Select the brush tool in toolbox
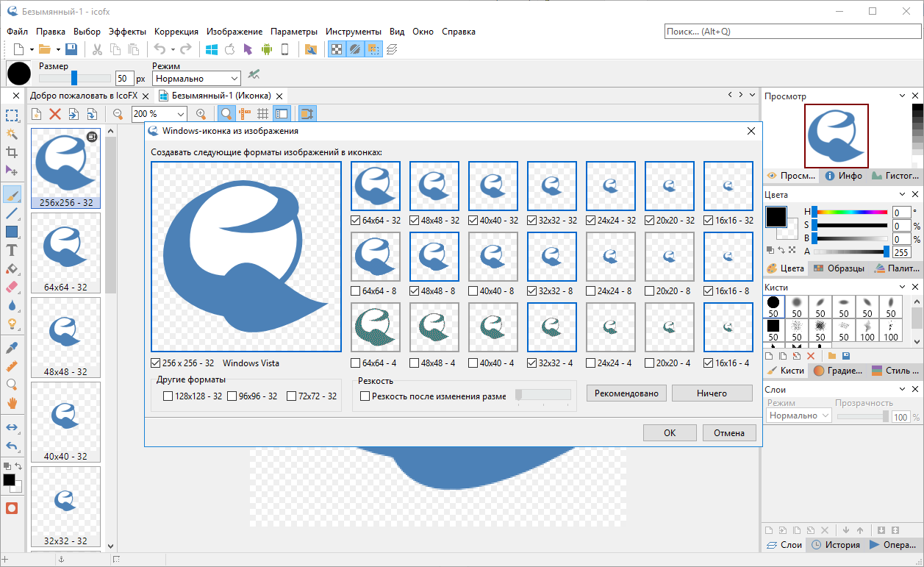 click(x=12, y=195)
